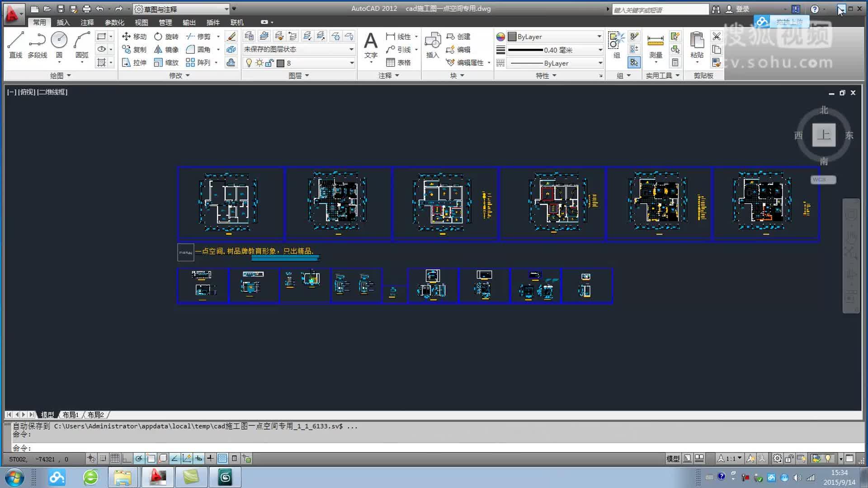Toggle ortho mode in status bar
The image size is (868, 488).
pos(127,459)
